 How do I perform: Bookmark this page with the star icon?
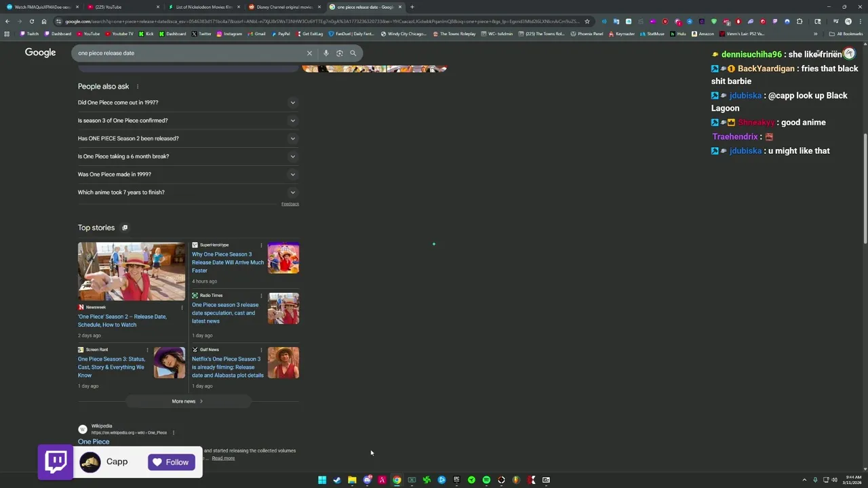click(587, 21)
